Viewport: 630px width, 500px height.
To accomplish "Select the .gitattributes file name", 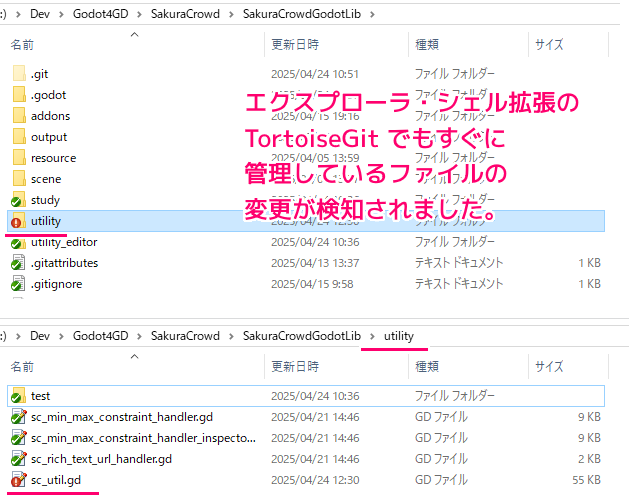I will 64,263.
